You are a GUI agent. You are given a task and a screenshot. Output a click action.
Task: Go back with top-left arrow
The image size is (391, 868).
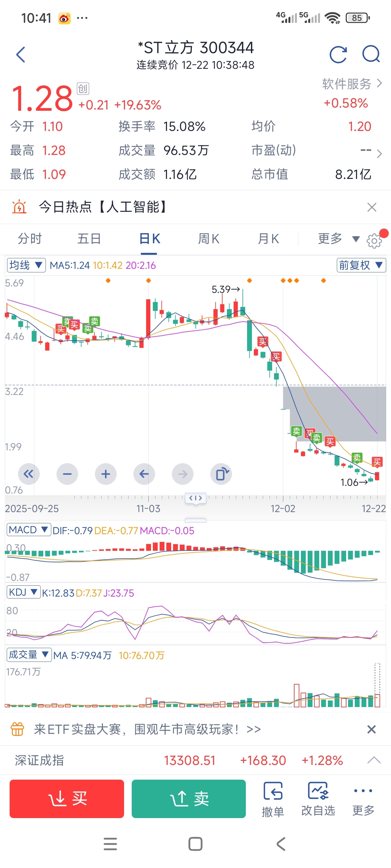(x=21, y=55)
